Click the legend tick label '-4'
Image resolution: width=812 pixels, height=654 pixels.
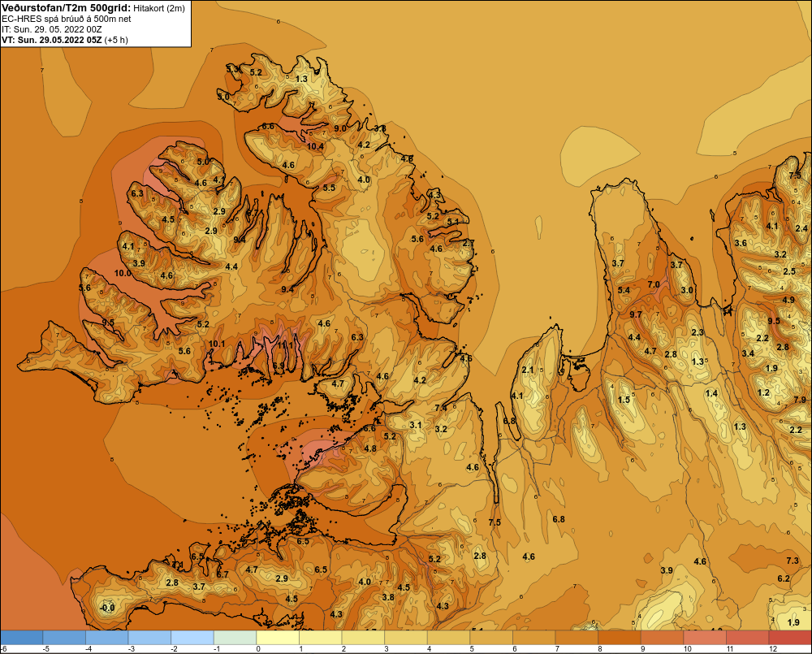click(88, 649)
